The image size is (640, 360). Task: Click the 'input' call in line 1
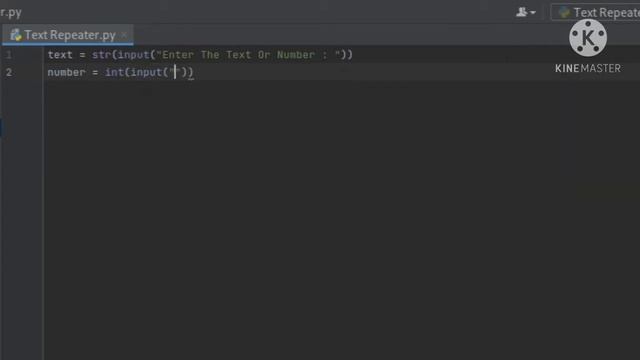[133, 55]
